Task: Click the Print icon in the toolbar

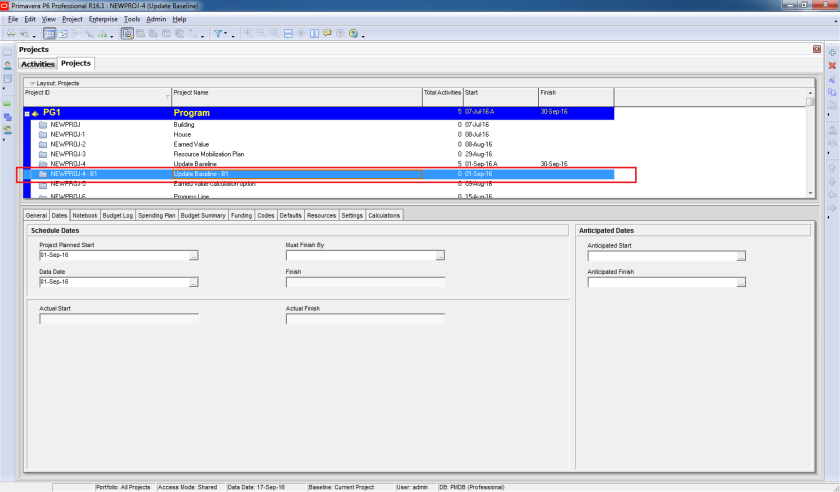Action: [11, 34]
